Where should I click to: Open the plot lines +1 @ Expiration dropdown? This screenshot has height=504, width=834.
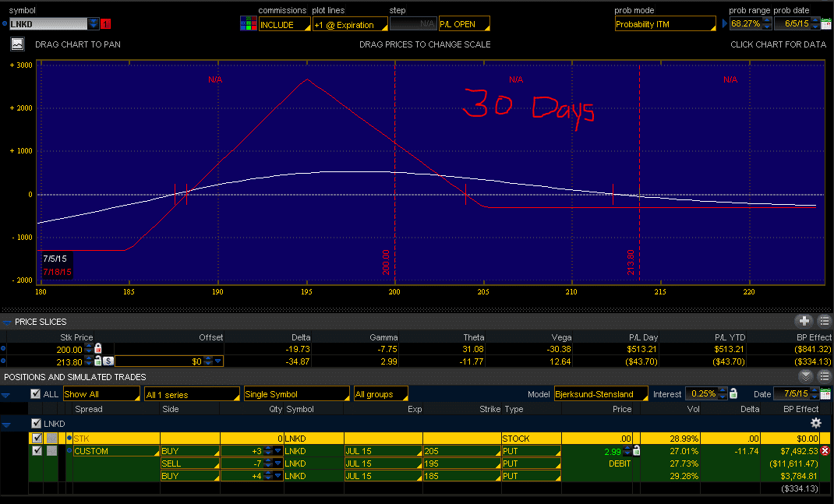click(350, 24)
